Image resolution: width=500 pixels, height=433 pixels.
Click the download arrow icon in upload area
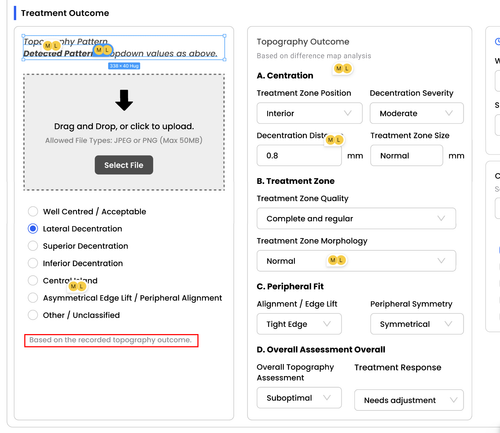tap(124, 100)
